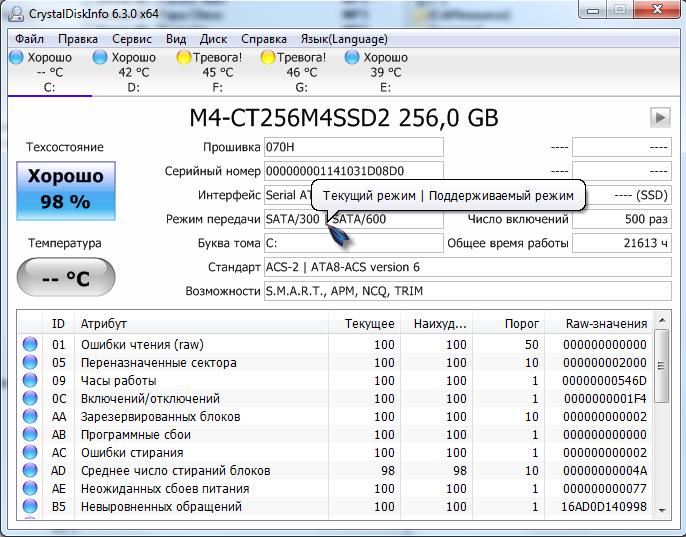Open the Сервис menu
The width and height of the screenshot is (686, 537).
click(132, 38)
